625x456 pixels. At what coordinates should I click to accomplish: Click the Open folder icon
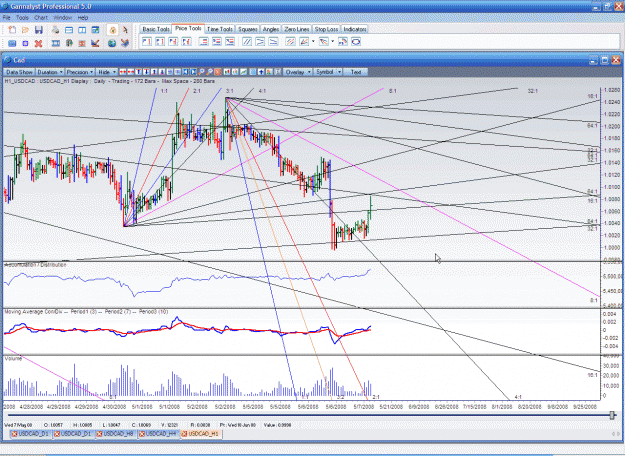(26, 30)
